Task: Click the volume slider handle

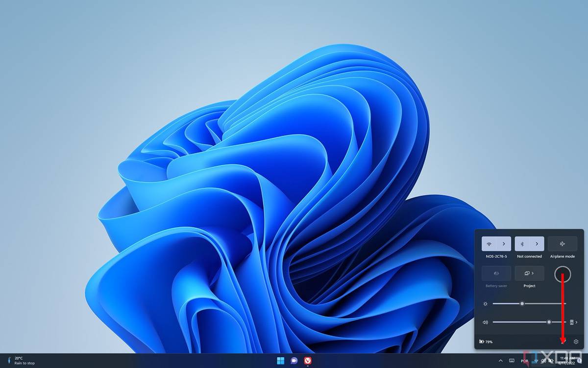Action: pyautogui.click(x=549, y=322)
